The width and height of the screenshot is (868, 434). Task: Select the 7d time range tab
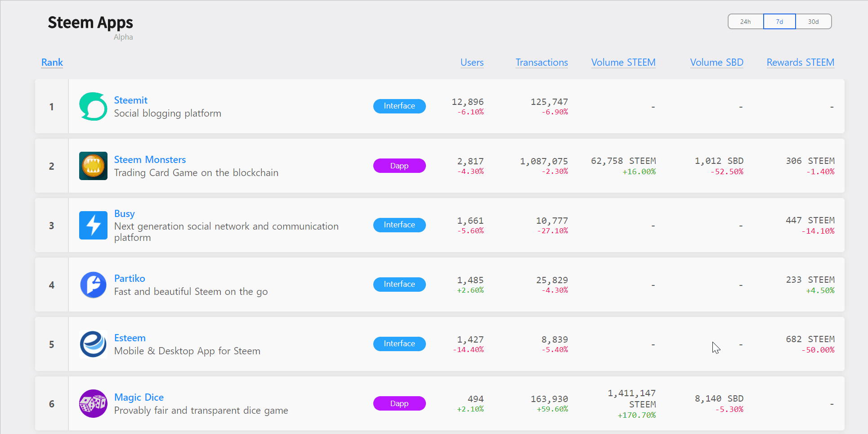click(x=779, y=22)
